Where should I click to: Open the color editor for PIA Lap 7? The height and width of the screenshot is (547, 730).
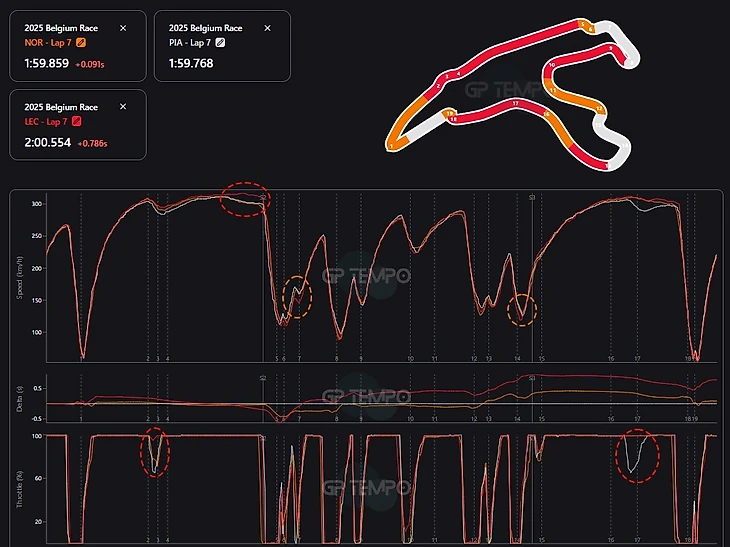pyautogui.click(x=220, y=42)
